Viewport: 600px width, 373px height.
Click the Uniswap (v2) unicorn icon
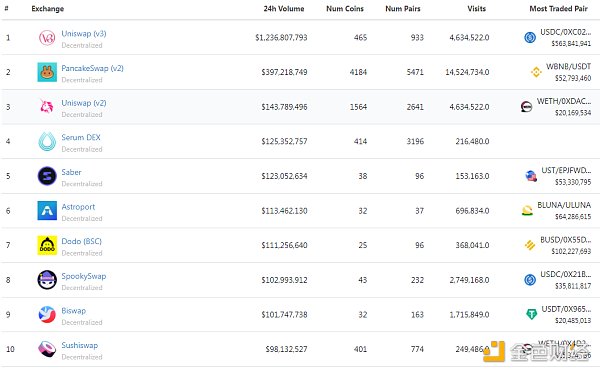47,107
